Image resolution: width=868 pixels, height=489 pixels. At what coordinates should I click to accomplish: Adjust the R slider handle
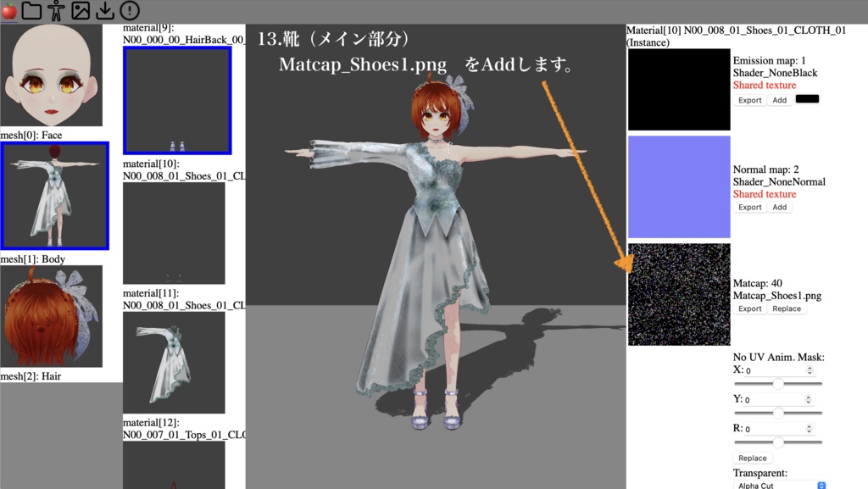coord(778,442)
